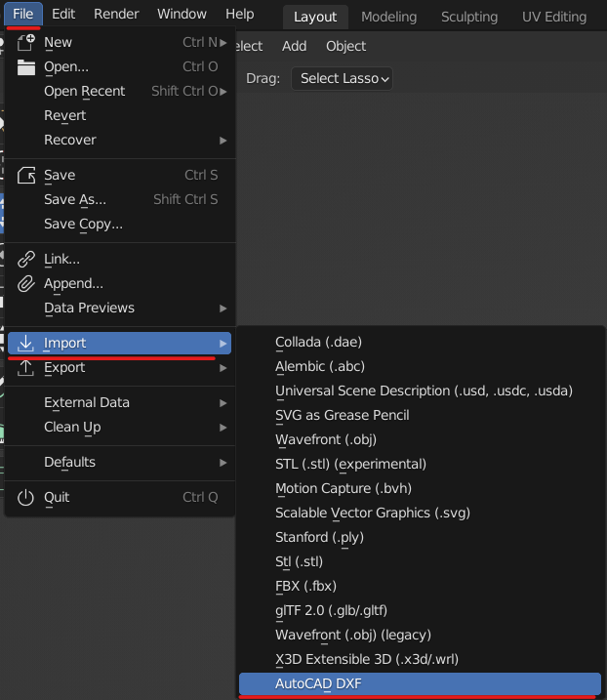Import a Collada (.dae) file
Screen dimensions: 607x700
click(420, 342)
